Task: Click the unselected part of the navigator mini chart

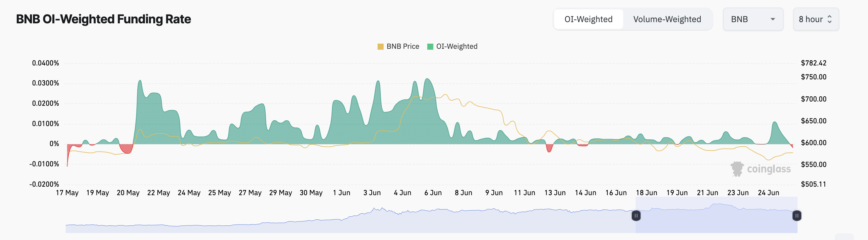Action: pyautogui.click(x=350, y=215)
